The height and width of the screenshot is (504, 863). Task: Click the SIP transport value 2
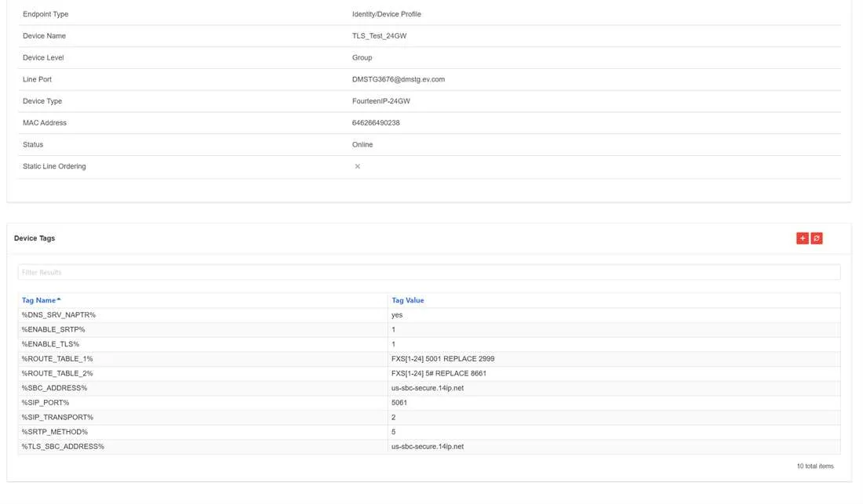(x=394, y=417)
